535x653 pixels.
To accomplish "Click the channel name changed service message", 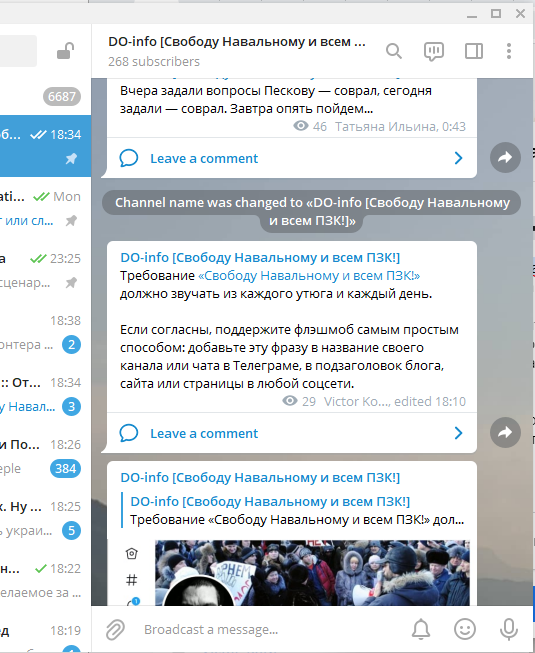I will 311,212.
